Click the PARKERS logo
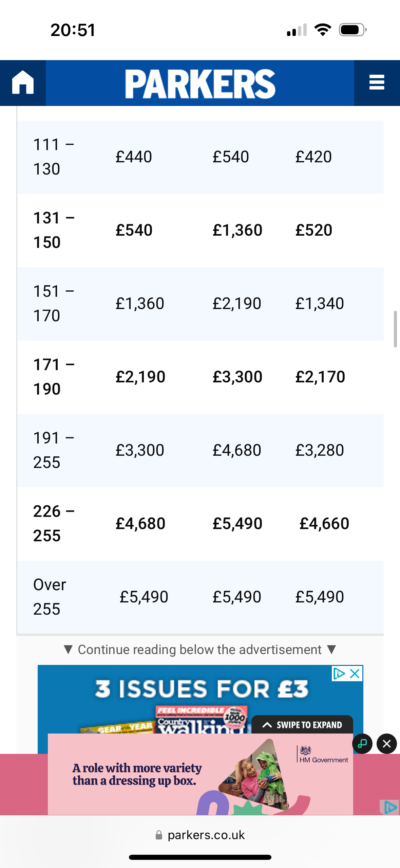400x868 pixels. 200,84
